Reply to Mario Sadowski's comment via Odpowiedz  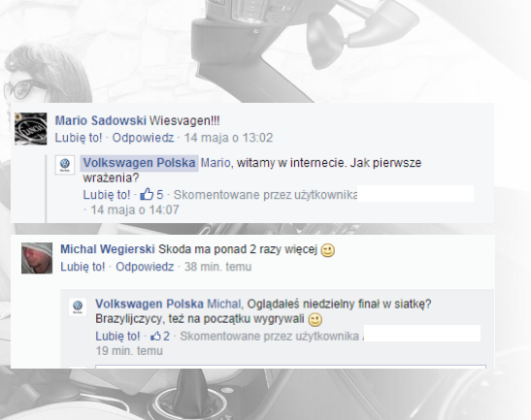143,138
